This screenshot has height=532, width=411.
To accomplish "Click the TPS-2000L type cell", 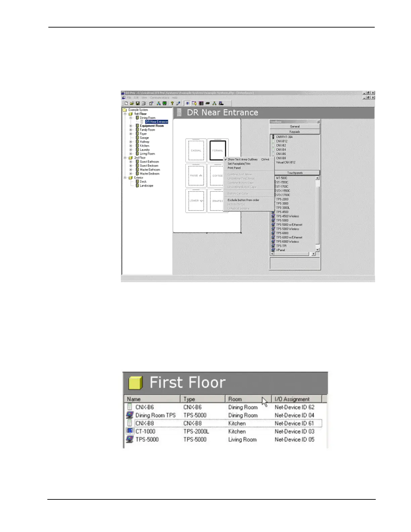I will (196, 431).
